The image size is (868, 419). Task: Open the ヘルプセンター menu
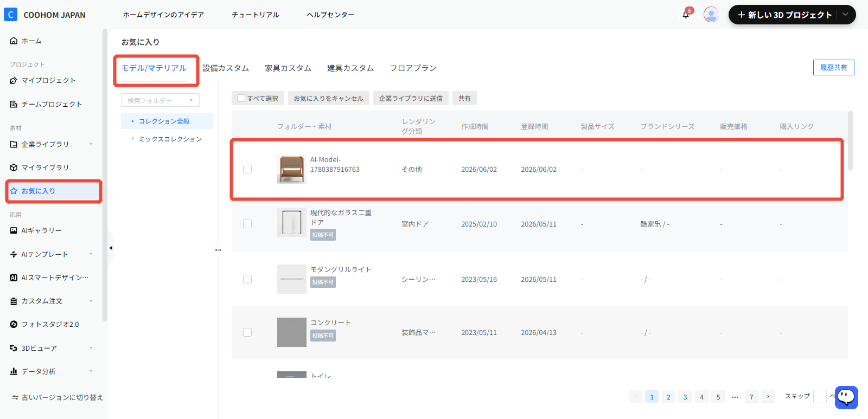[x=330, y=15]
